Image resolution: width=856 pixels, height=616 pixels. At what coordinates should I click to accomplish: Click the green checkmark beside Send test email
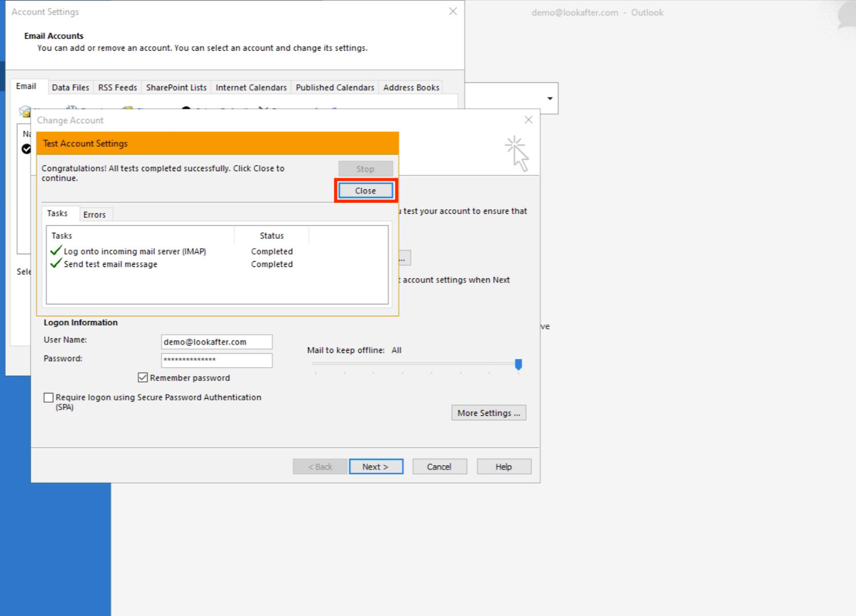coord(56,264)
